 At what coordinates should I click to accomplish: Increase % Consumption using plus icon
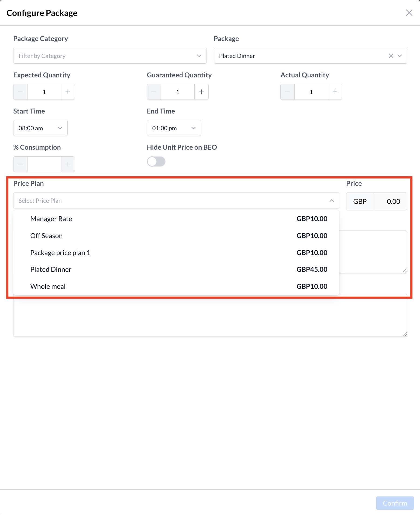pos(68,164)
